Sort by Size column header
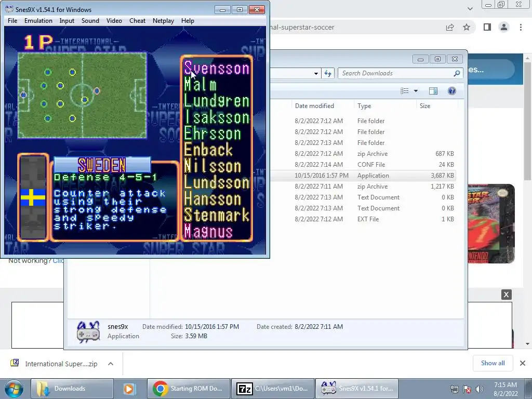The image size is (532, 399). tap(425, 106)
